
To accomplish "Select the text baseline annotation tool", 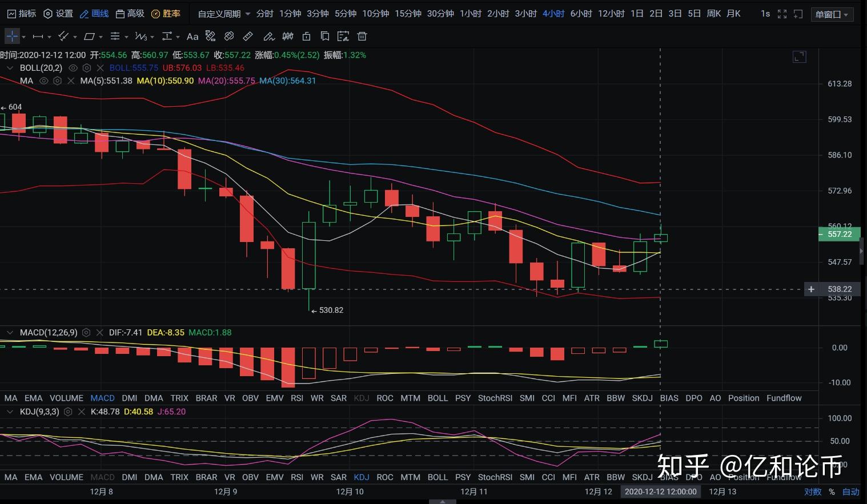I will 167,37.
